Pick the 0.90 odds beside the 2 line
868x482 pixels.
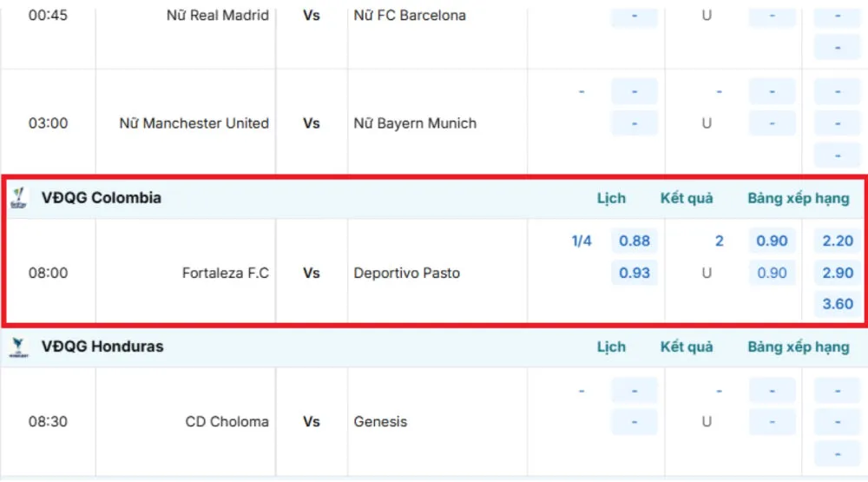point(772,241)
